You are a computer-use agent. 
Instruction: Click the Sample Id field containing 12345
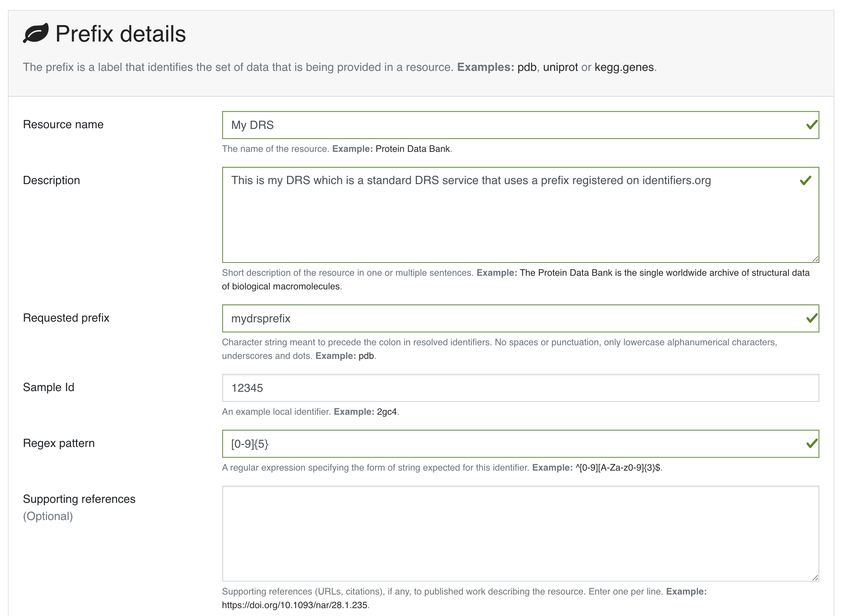(485, 388)
